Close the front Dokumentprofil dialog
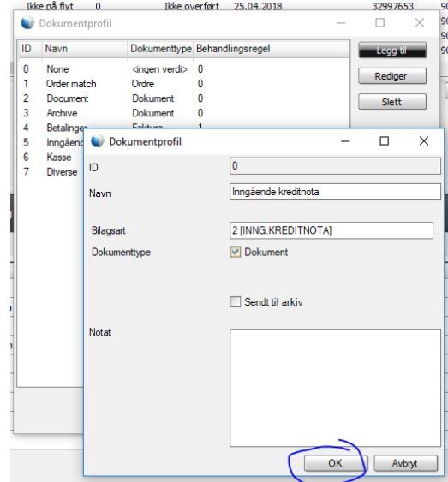Viewport: 448px width, 482px height. point(424,141)
